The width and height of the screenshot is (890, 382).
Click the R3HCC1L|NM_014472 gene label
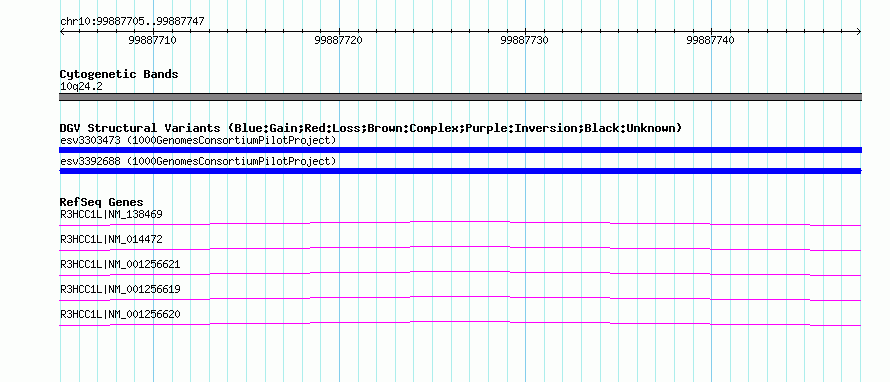111,240
